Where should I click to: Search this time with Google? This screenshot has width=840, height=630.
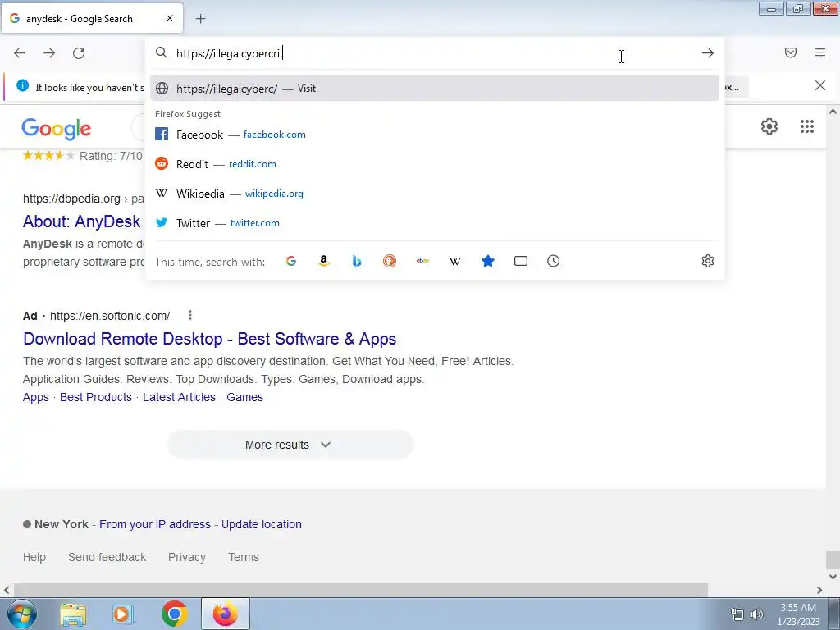291,261
